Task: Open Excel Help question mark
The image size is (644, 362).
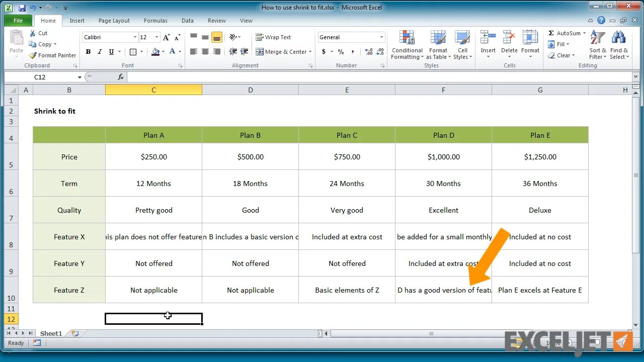Action: [601, 21]
